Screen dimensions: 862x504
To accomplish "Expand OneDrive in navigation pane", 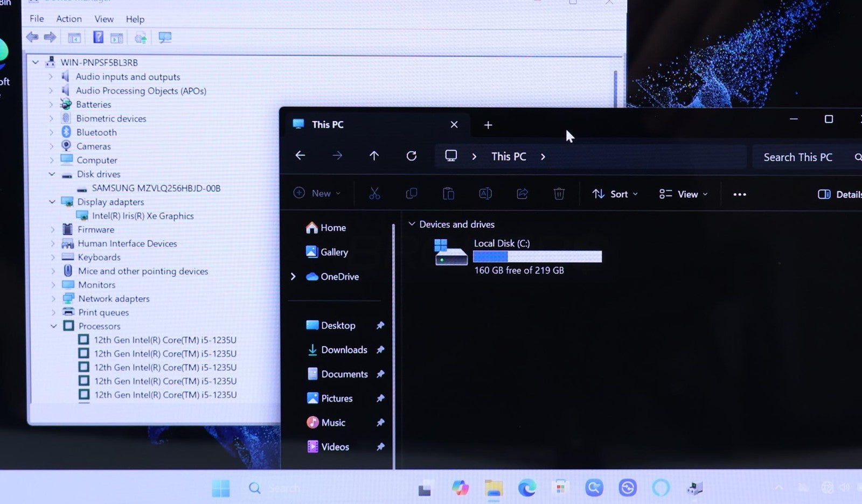I will 293,277.
